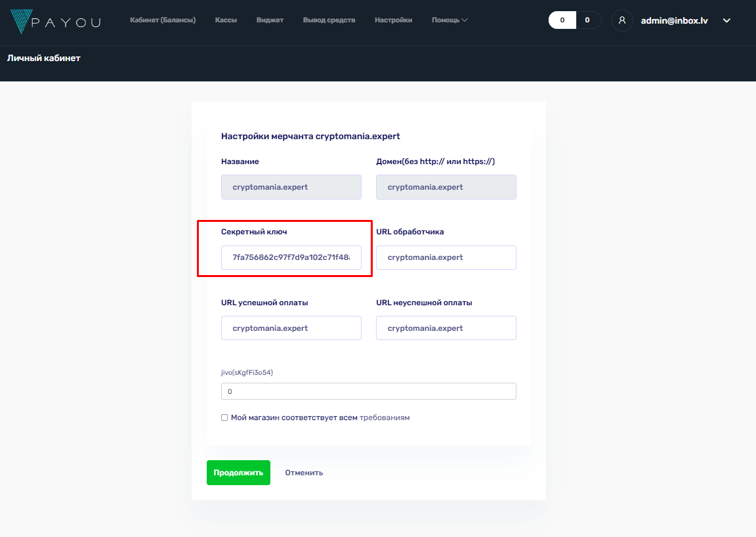Check the Мой магазин соответствует checkbox
756x537 pixels.
point(224,418)
